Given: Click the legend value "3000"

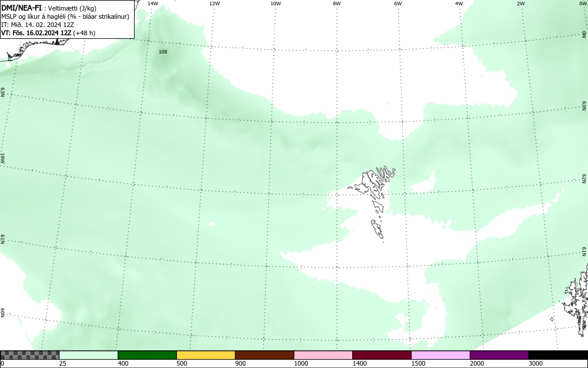Looking at the screenshot, I should point(536,363).
